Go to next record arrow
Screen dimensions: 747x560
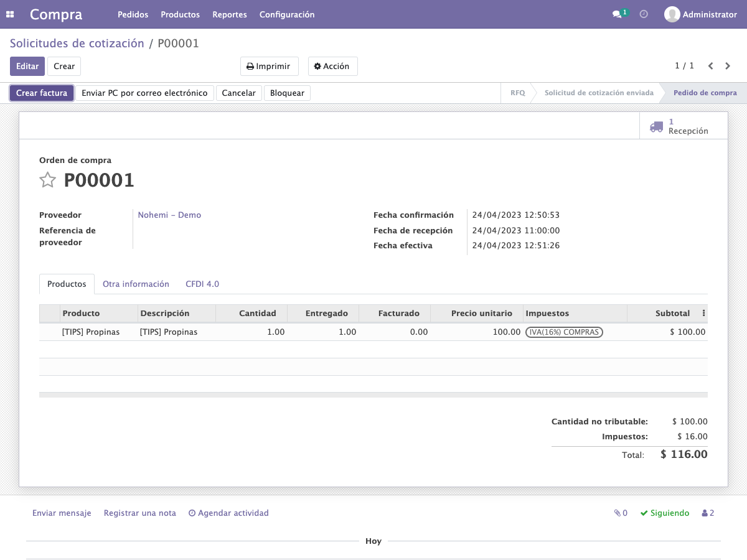(x=728, y=66)
